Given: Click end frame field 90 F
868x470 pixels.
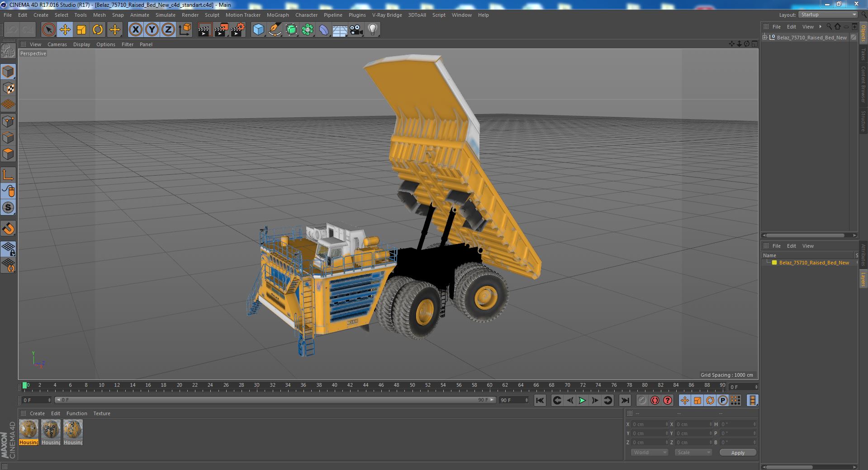Looking at the screenshot, I should point(513,400).
